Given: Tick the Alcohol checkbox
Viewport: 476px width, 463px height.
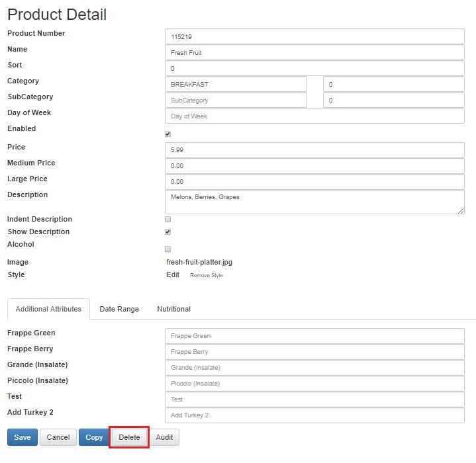Looking at the screenshot, I should (x=167, y=249).
